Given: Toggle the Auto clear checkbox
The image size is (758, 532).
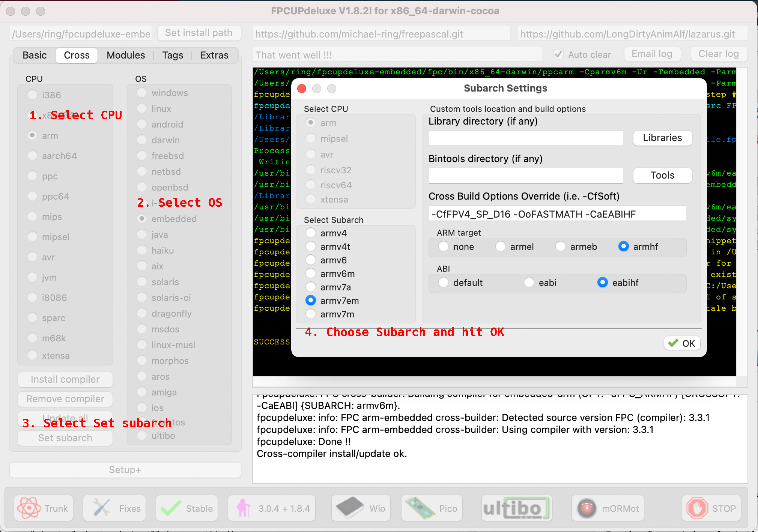Looking at the screenshot, I should (558, 54).
